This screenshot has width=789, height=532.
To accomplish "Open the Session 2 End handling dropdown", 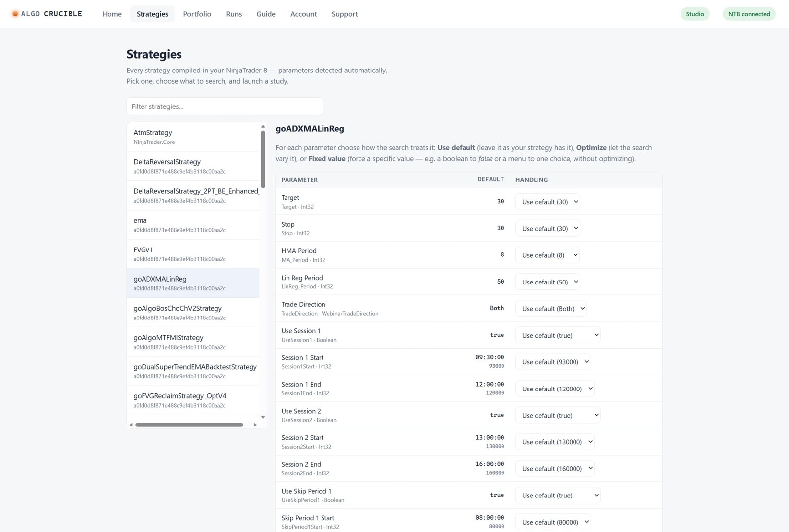I will click(x=555, y=468).
